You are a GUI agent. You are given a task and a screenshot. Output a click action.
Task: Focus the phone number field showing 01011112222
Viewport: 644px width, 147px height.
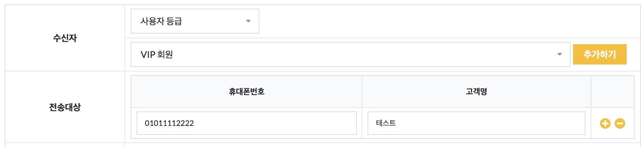click(x=247, y=123)
